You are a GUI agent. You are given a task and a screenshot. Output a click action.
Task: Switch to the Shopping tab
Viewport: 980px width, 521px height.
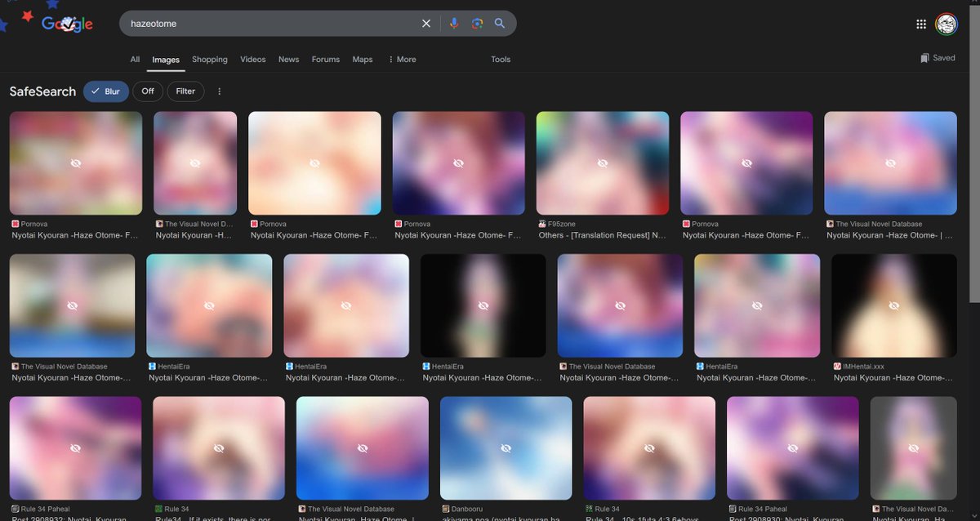[210, 60]
